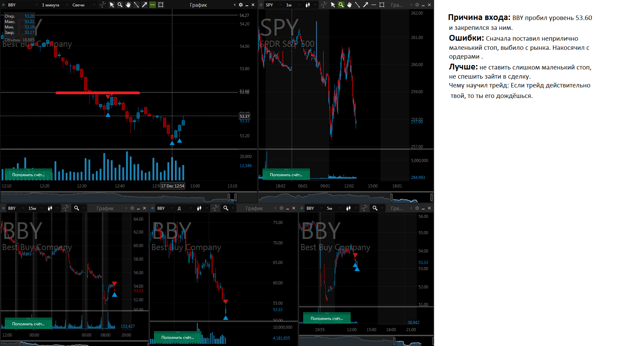Select the trend line tool in SPY chart

357,5
